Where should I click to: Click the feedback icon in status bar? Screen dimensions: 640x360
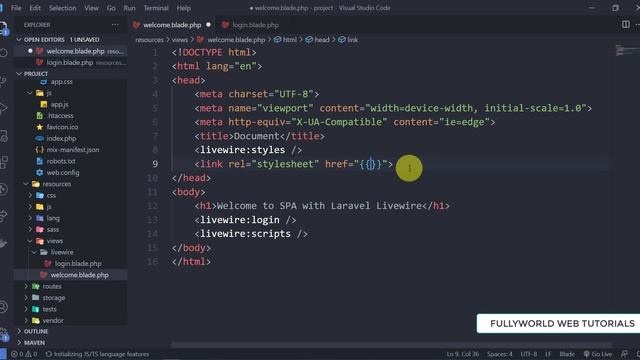point(624,354)
